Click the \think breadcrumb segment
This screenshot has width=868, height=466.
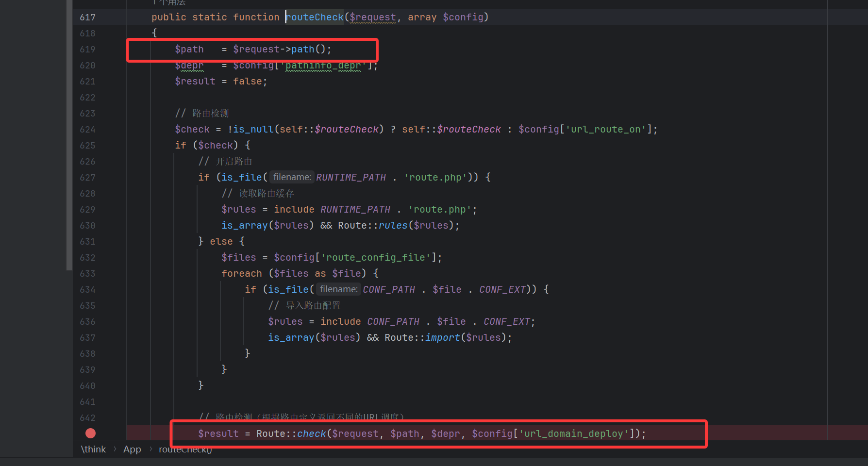click(x=93, y=449)
